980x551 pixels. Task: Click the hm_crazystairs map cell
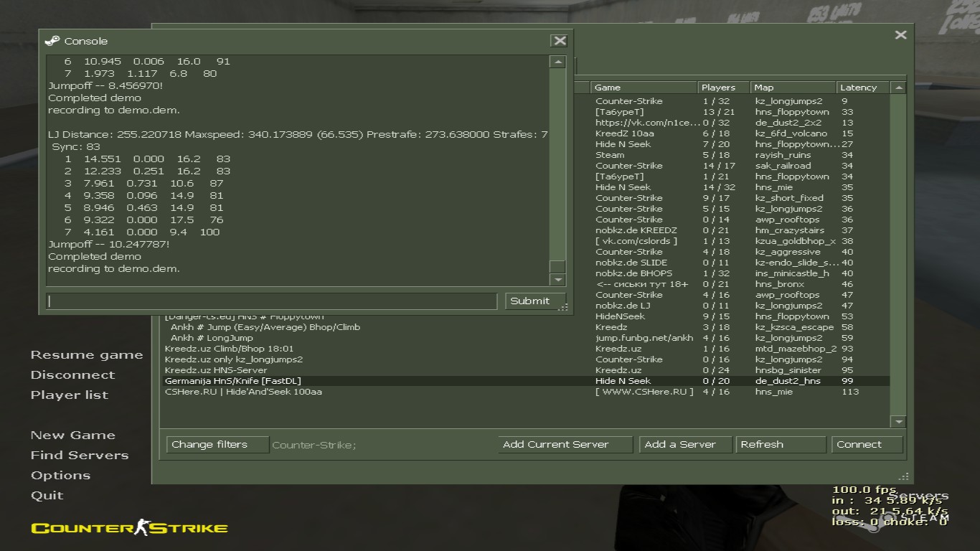point(790,230)
